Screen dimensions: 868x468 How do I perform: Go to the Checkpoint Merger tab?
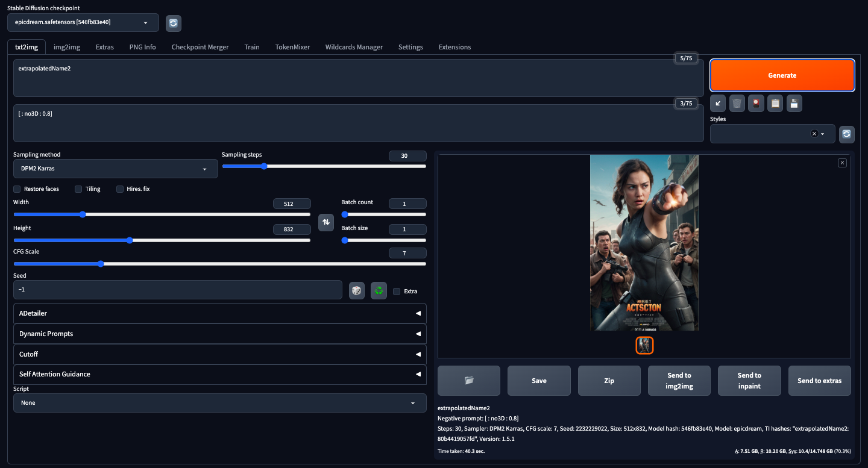pyautogui.click(x=200, y=47)
